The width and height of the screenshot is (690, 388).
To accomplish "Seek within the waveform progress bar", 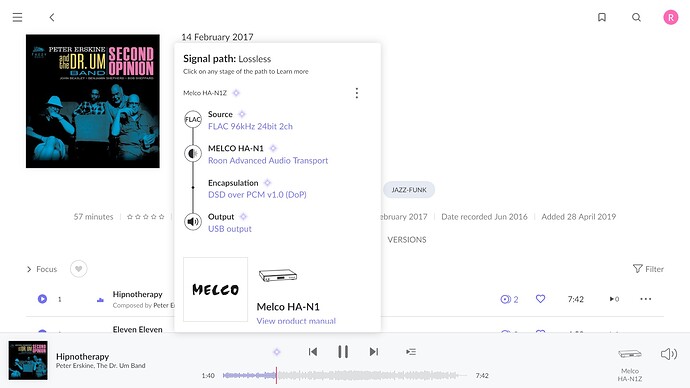I will click(x=344, y=375).
